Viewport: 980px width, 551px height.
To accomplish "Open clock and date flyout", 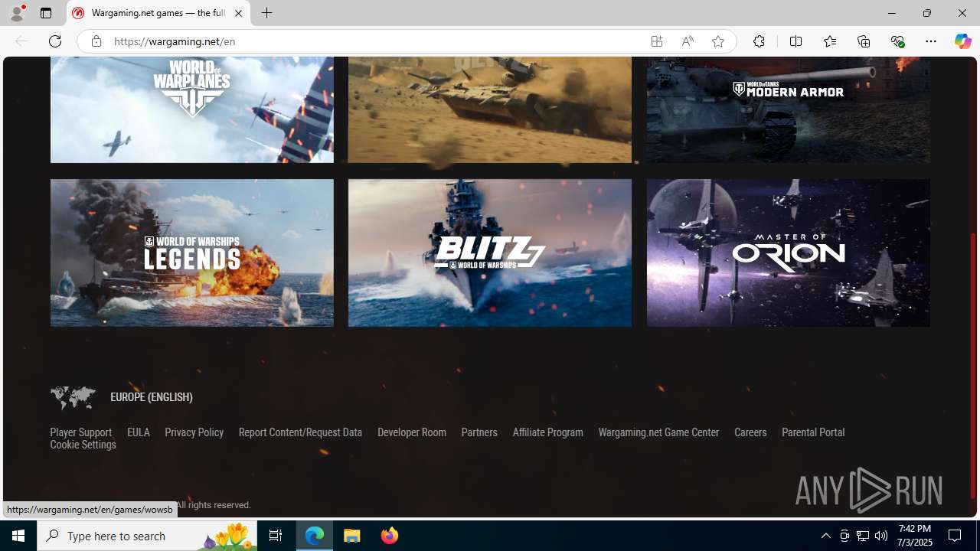I will [915, 536].
